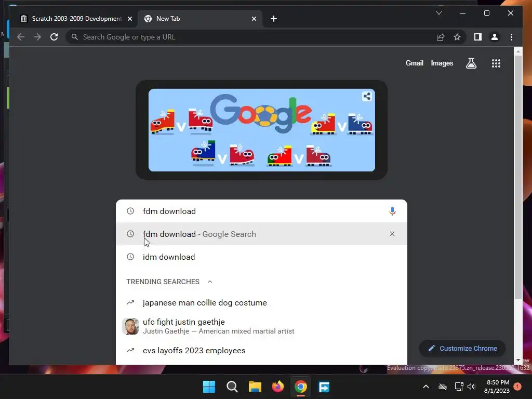Click the volume speaker tray icon
The height and width of the screenshot is (399, 532).
pos(471,387)
